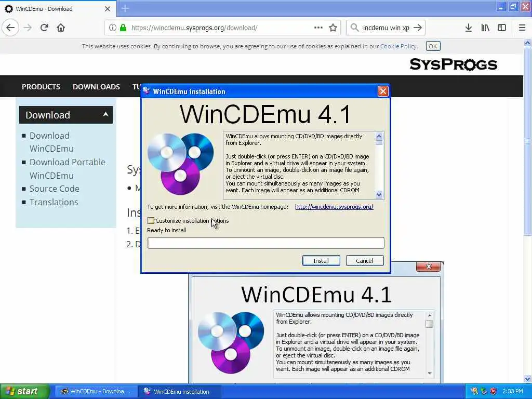Open the wincdemu.sysprogs.org homepage link

point(334,207)
